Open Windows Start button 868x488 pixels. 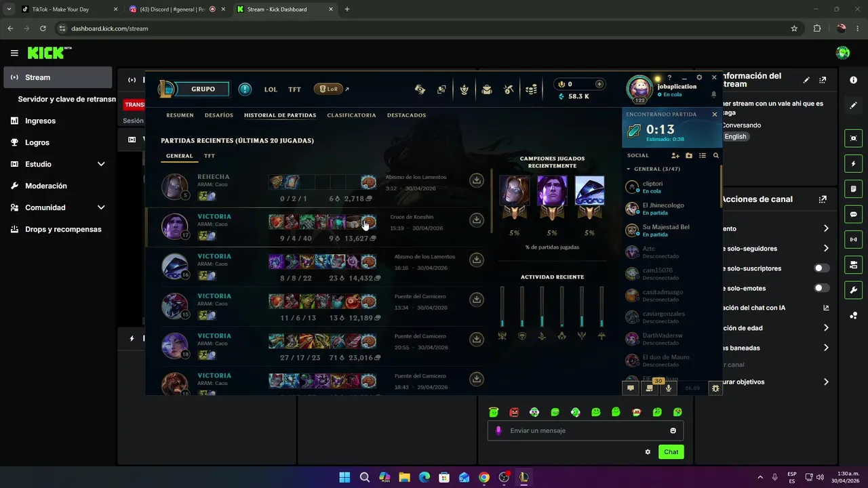click(x=344, y=477)
